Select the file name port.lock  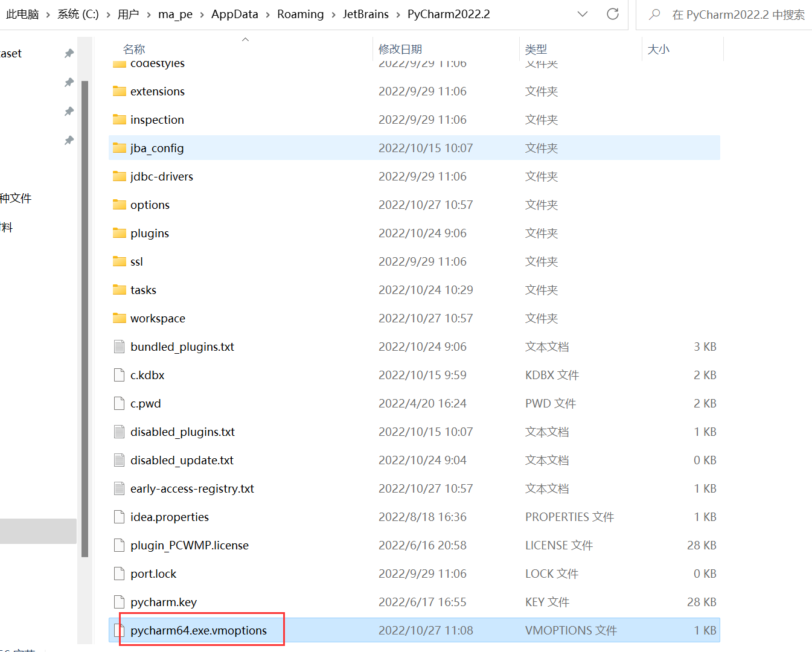coord(153,574)
